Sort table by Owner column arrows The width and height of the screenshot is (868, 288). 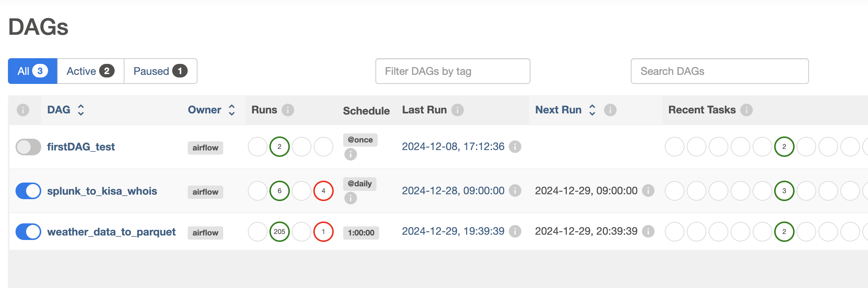[x=232, y=110]
